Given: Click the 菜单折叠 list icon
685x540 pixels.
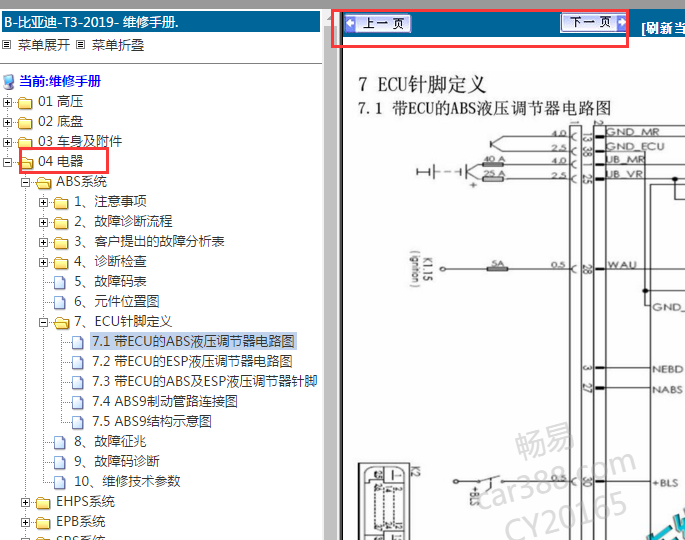Looking at the screenshot, I should tap(80, 45).
